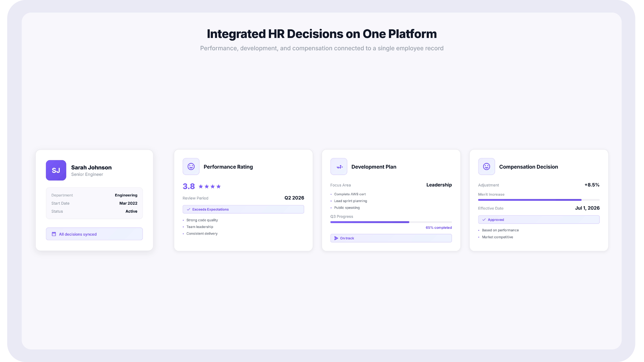Click the Q2 2026 review period value

tap(294, 198)
